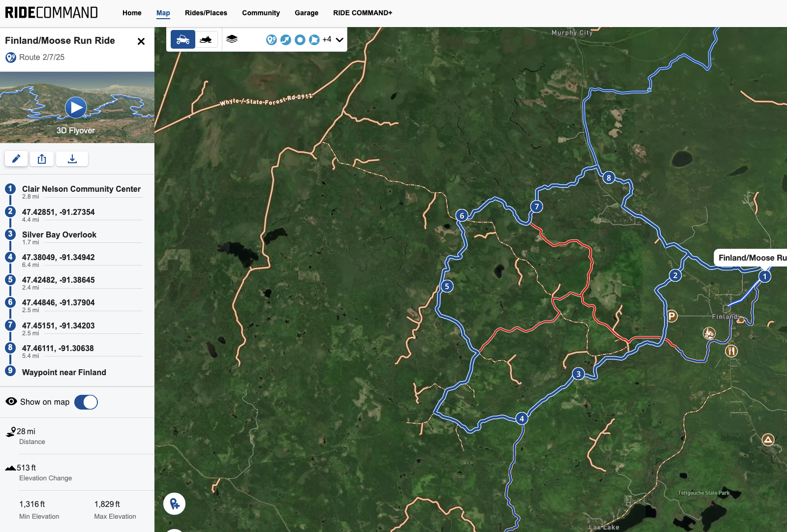Open Rides/Places in top navigation
The width and height of the screenshot is (787, 532).
(x=206, y=13)
